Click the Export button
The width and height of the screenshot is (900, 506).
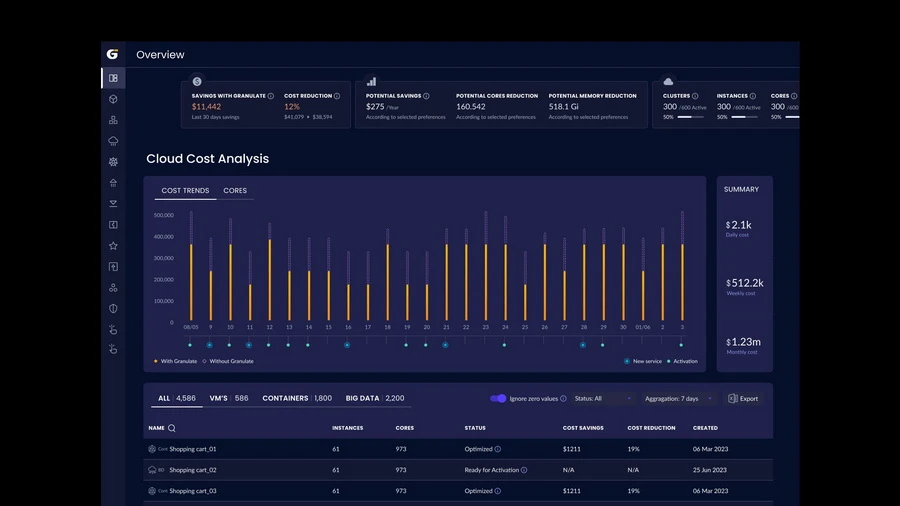point(743,398)
